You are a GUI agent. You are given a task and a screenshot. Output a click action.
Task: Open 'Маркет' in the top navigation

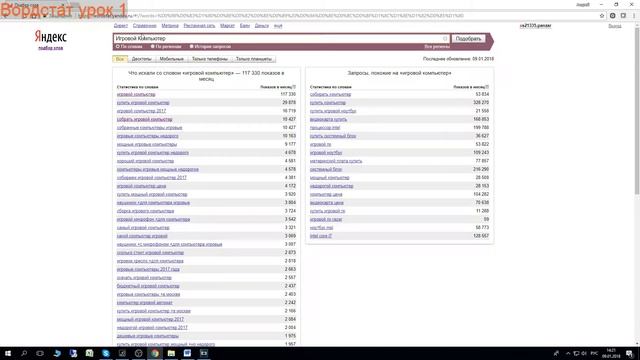[x=227, y=26]
